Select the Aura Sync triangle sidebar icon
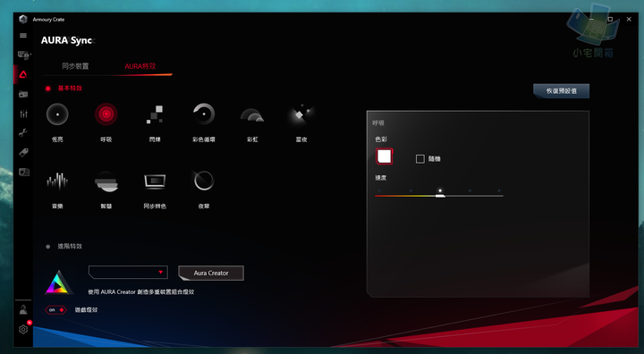The image size is (644, 354). 23,74
